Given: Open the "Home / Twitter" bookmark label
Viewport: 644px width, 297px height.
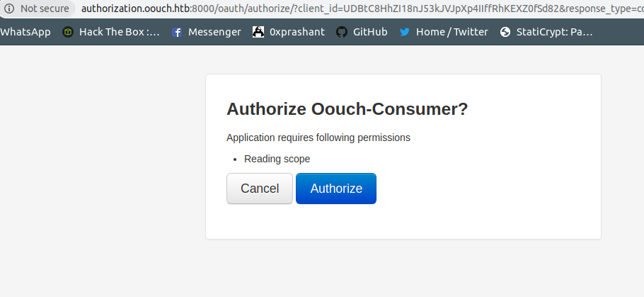Looking at the screenshot, I should point(452,32).
